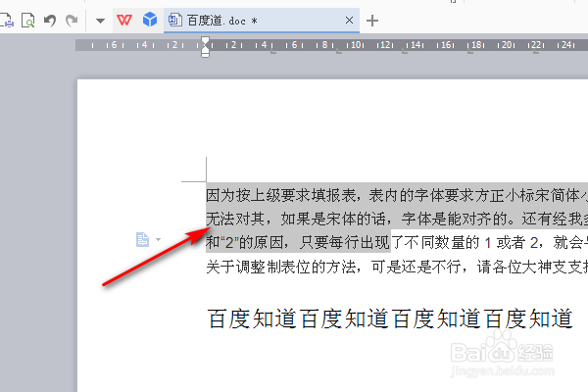Close the 百度道.doc tab
The height and width of the screenshot is (392, 588).
tap(349, 20)
